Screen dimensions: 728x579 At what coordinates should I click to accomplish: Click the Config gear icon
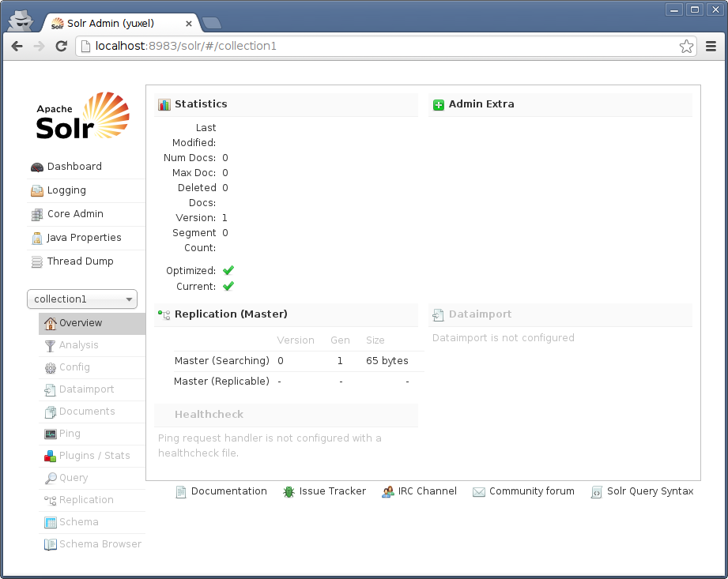(50, 368)
